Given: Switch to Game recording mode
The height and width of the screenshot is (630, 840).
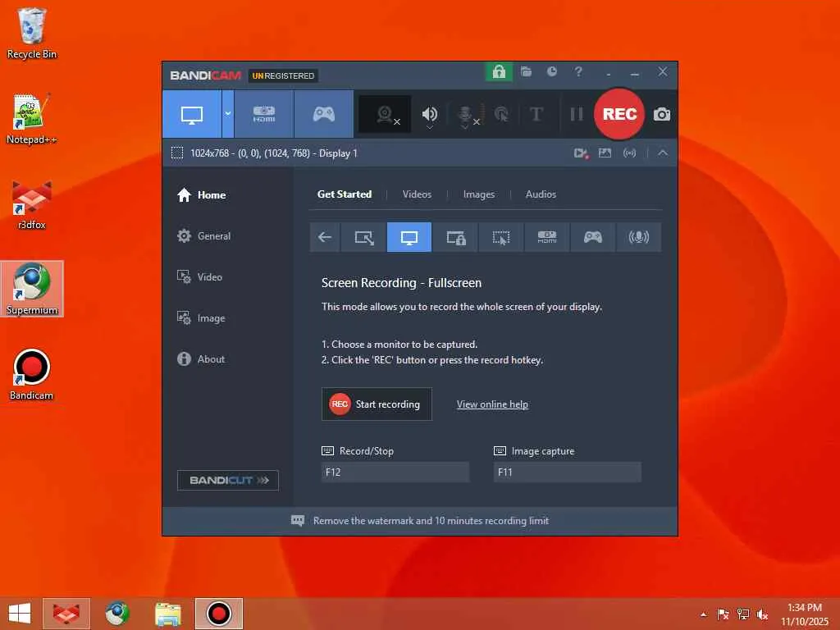Looking at the screenshot, I should point(323,114).
